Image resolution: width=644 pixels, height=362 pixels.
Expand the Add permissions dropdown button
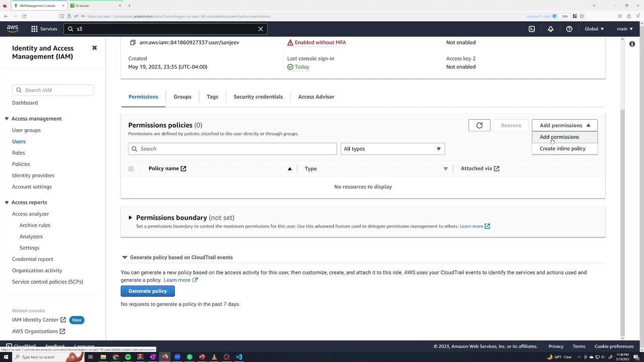(x=565, y=125)
